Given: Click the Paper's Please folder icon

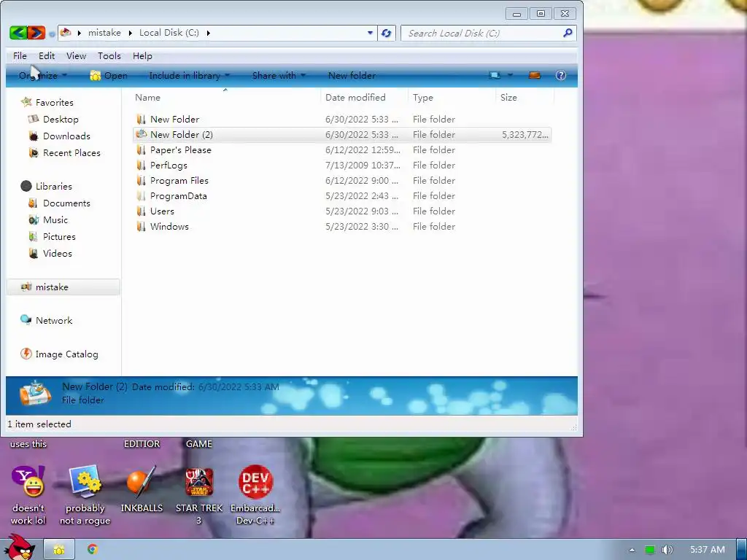Looking at the screenshot, I should [141, 150].
